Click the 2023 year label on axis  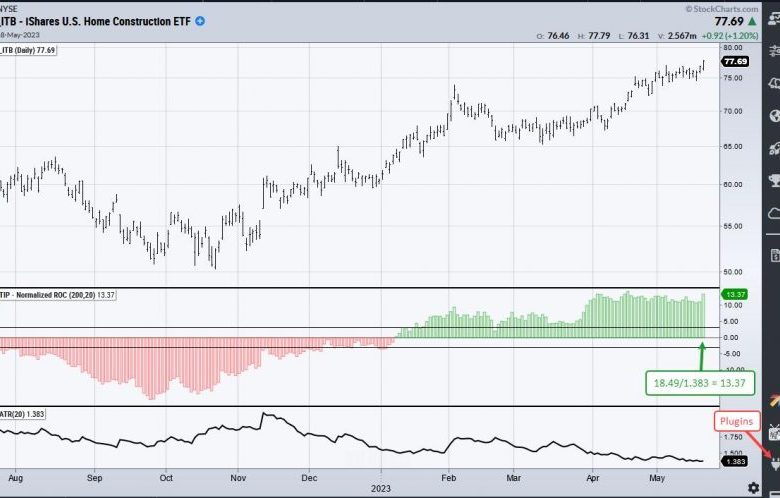(381, 489)
